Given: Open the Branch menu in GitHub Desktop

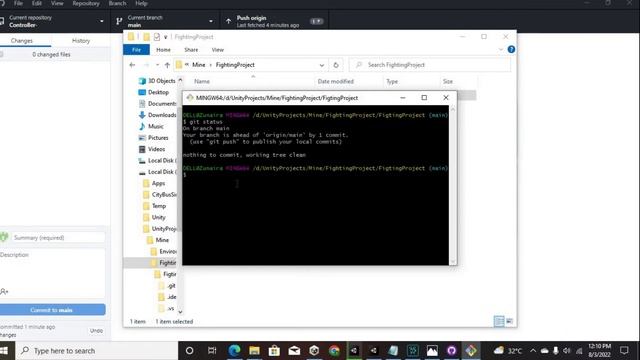Looking at the screenshot, I should 118,3.
